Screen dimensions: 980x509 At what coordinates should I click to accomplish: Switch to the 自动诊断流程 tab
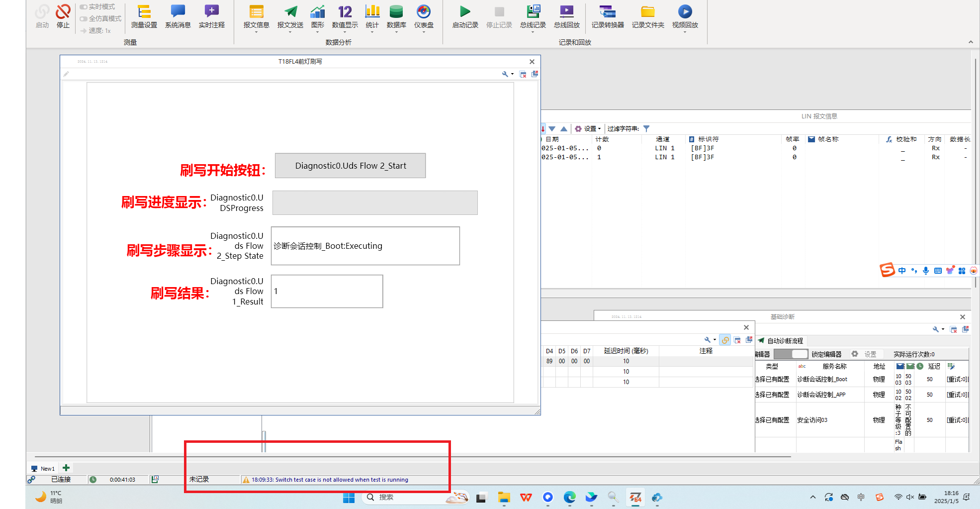[780, 341]
